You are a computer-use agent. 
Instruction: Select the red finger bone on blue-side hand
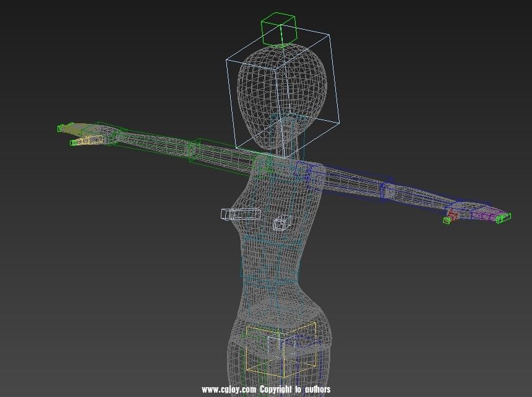pyautogui.click(x=452, y=215)
